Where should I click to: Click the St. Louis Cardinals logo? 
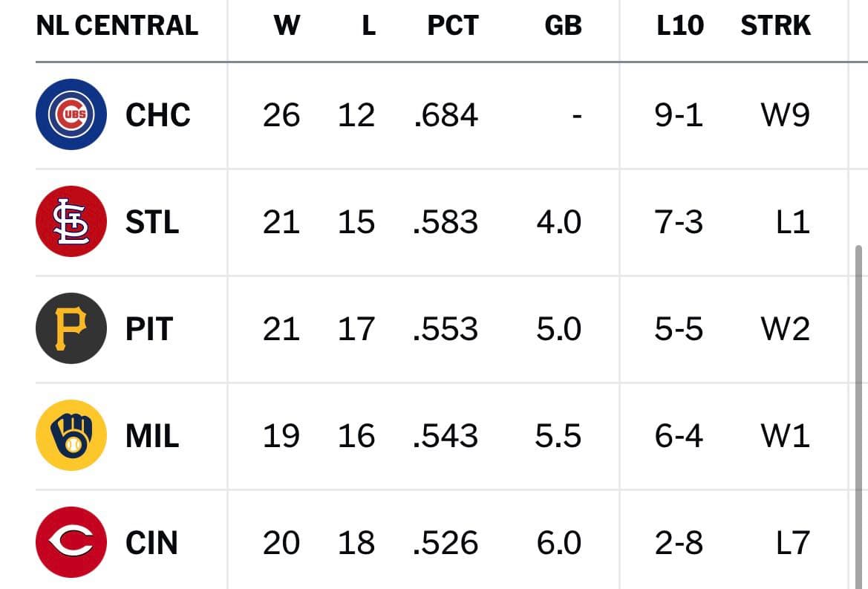[x=71, y=221]
